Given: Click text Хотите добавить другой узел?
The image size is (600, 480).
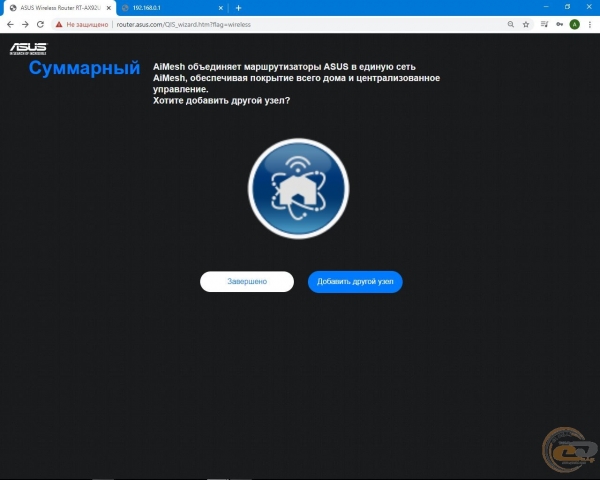Looking at the screenshot, I should [x=222, y=101].
